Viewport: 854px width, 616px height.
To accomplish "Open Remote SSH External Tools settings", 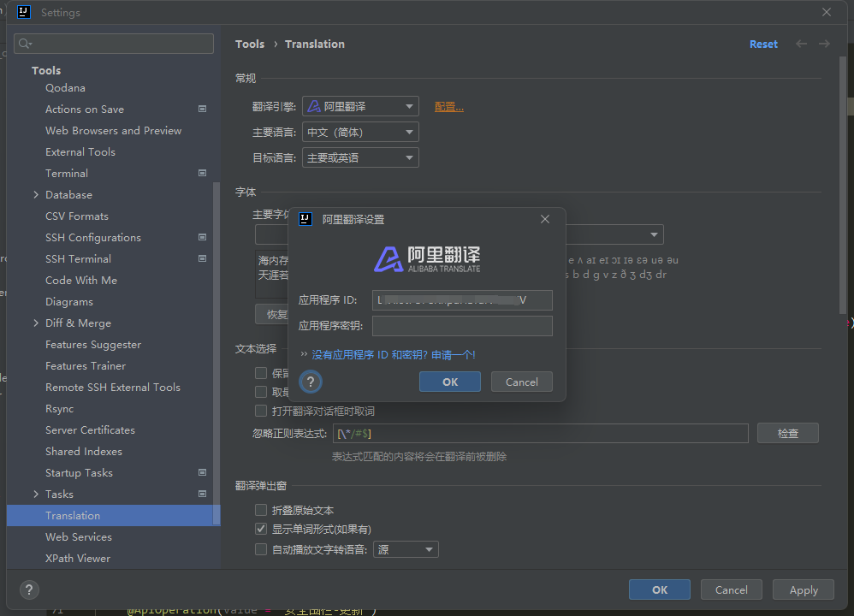I will click(113, 388).
